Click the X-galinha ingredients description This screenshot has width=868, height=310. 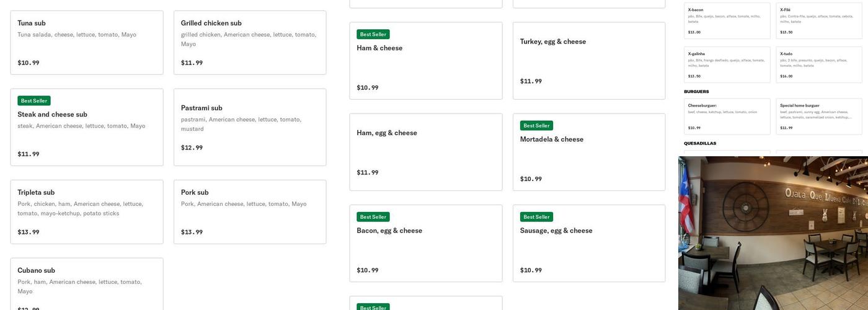coord(727,63)
